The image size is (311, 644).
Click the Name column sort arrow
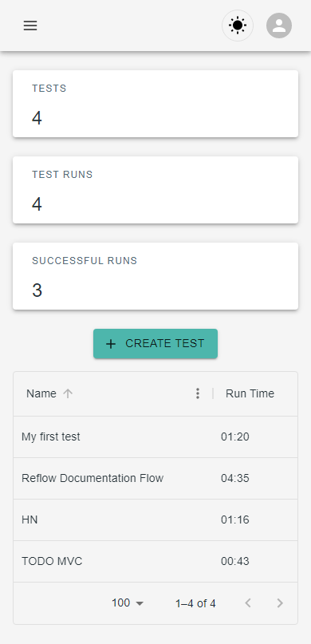pyautogui.click(x=68, y=393)
